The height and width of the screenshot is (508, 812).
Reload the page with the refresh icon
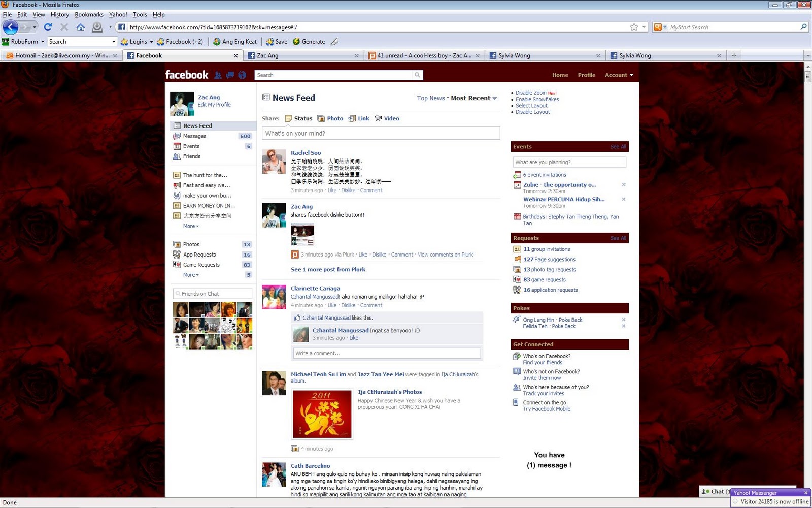[x=48, y=27]
